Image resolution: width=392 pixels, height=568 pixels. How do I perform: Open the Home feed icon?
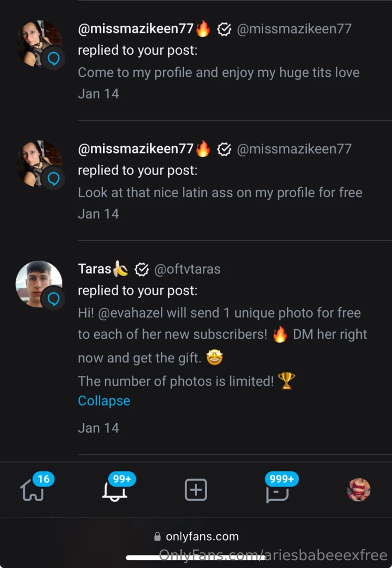pos(32,490)
